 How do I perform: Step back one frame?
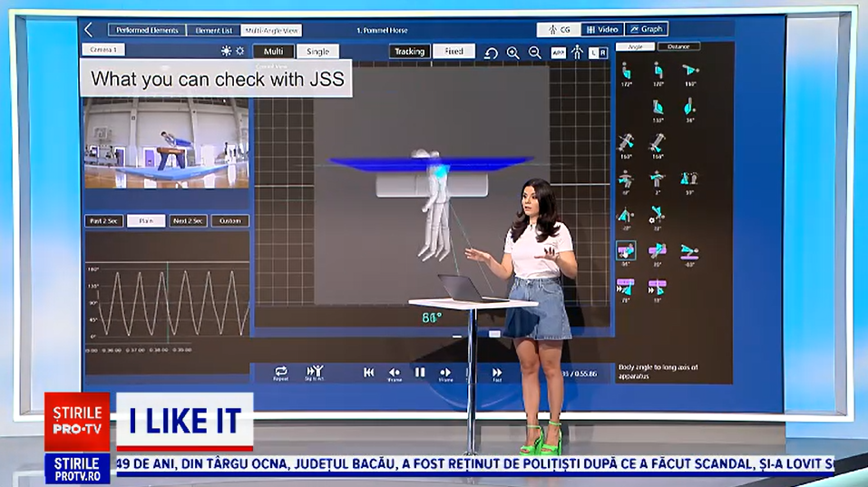[x=395, y=374]
